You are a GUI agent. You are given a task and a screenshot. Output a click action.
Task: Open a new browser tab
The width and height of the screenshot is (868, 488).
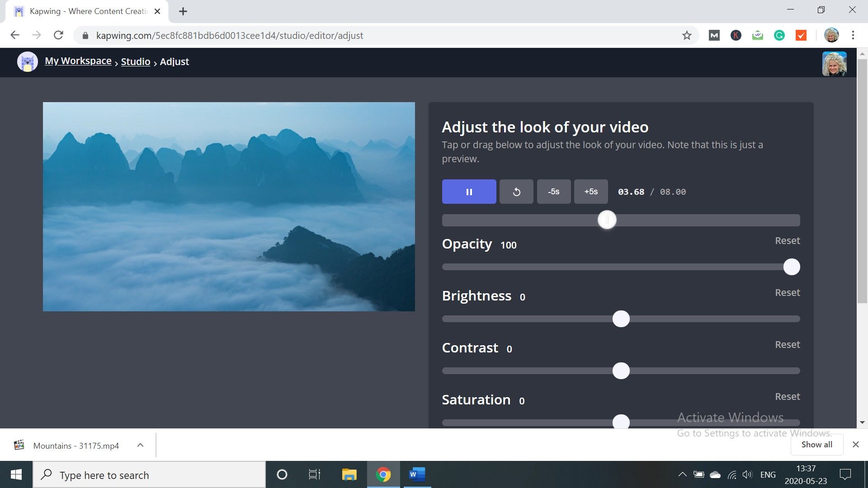tap(183, 11)
